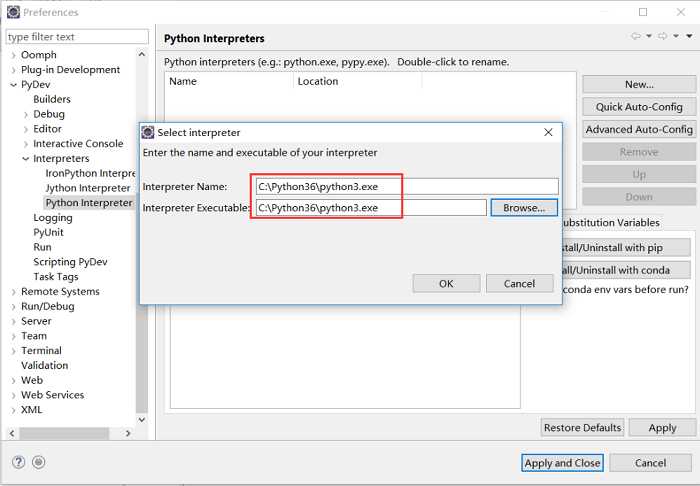Image resolution: width=700 pixels, height=486 pixels.
Task: Expand the XML tree node
Action: click(13, 410)
